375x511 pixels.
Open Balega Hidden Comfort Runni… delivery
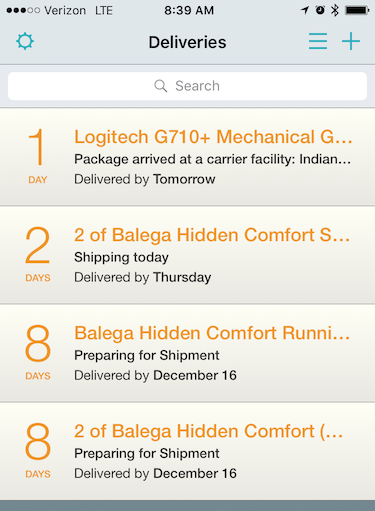(x=187, y=353)
